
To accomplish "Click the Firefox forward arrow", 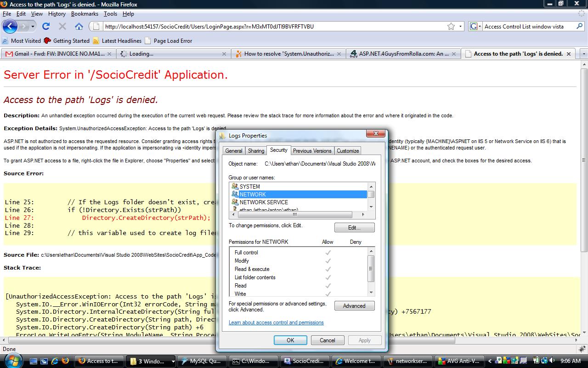I will click(x=24, y=26).
